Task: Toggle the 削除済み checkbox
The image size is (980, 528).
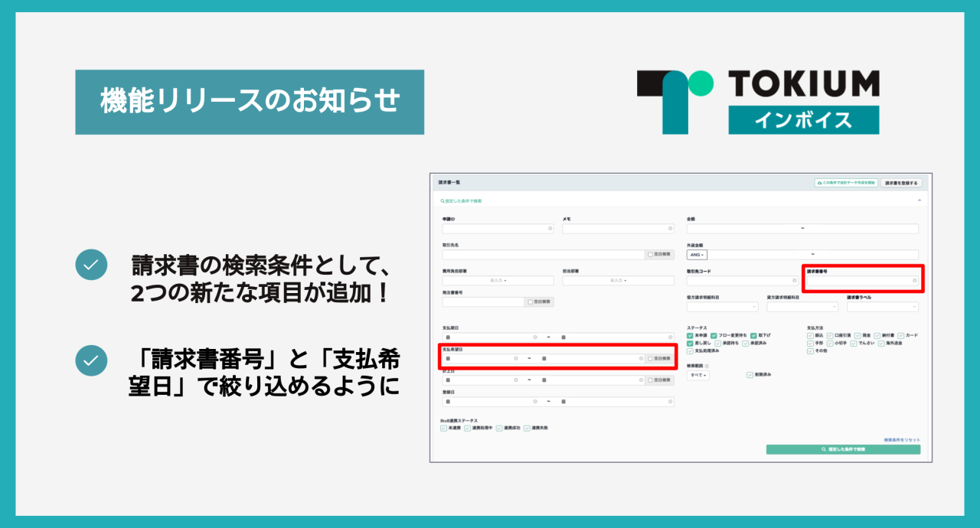Action: pos(750,375)
